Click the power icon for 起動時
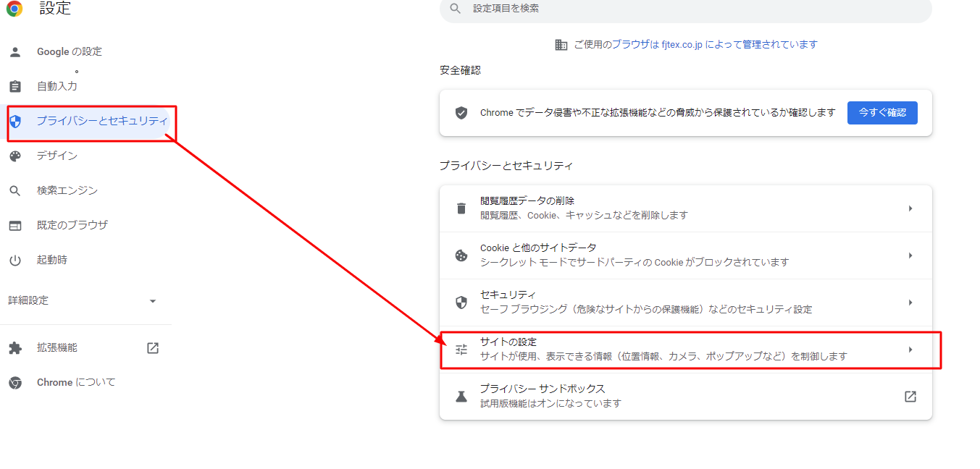 point(14,260)
